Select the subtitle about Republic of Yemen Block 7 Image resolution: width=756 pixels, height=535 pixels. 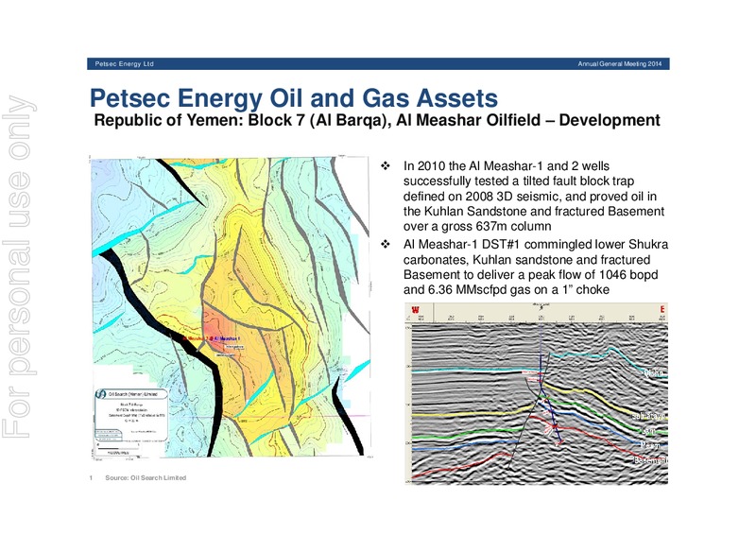(376, 120)
